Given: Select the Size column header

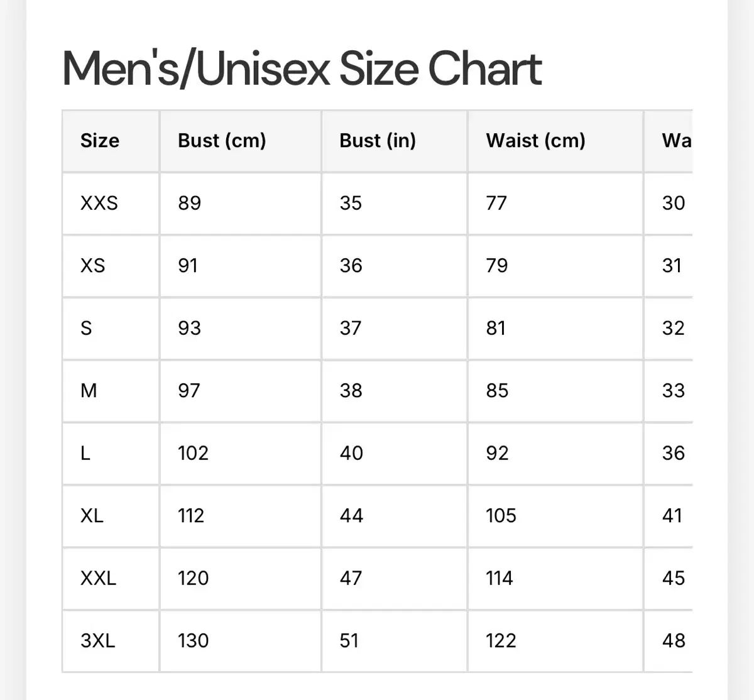Looking at the screenshot, I should pyautogui.click(x=99, y=140).
